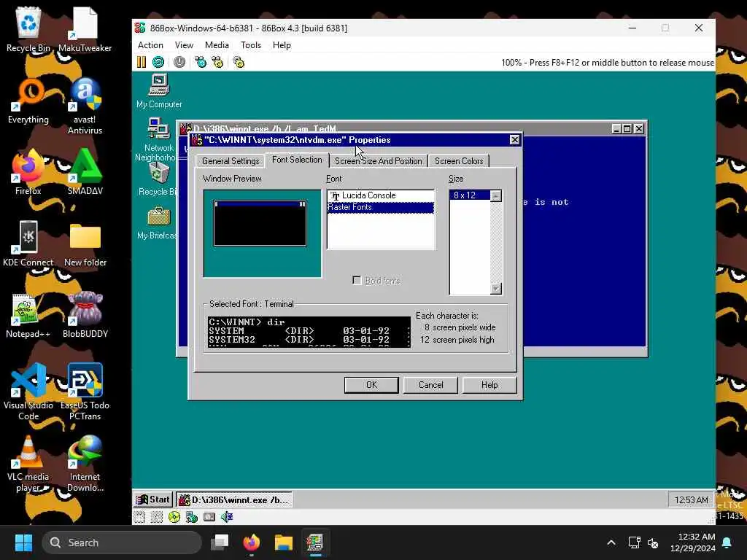The image size is (747, 560).
Task: Hard reset the emulated machine
Action: (158, 62)
